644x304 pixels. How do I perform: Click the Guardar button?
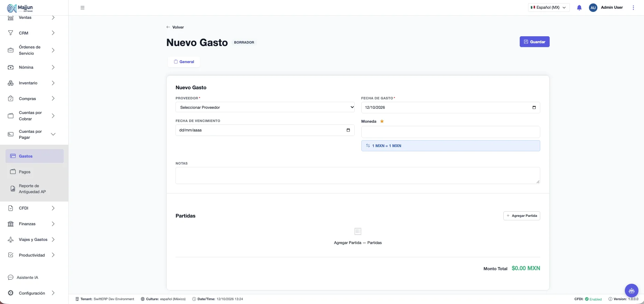534,42
